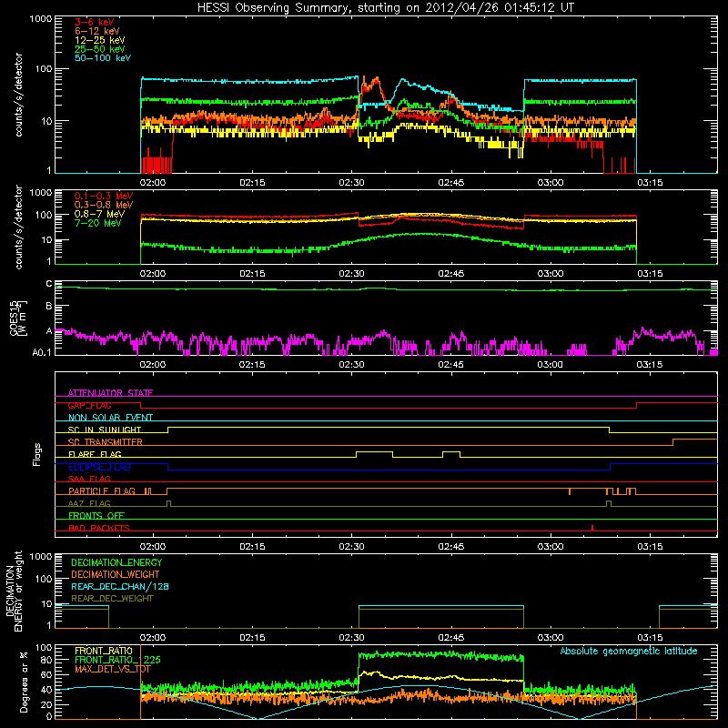Click the raised SC_TRANSMITTER step on the line

coord(695,440)
